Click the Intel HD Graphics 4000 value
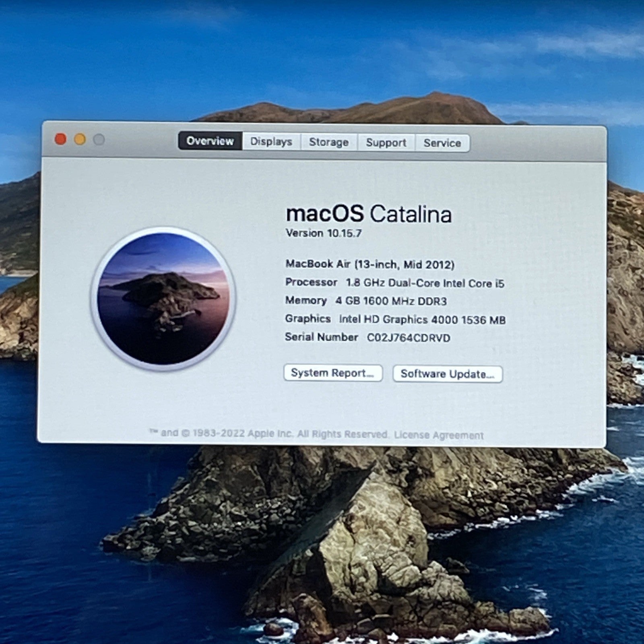Image resolution: width=644 pixels, height=644 pixels. click(422, 320)
